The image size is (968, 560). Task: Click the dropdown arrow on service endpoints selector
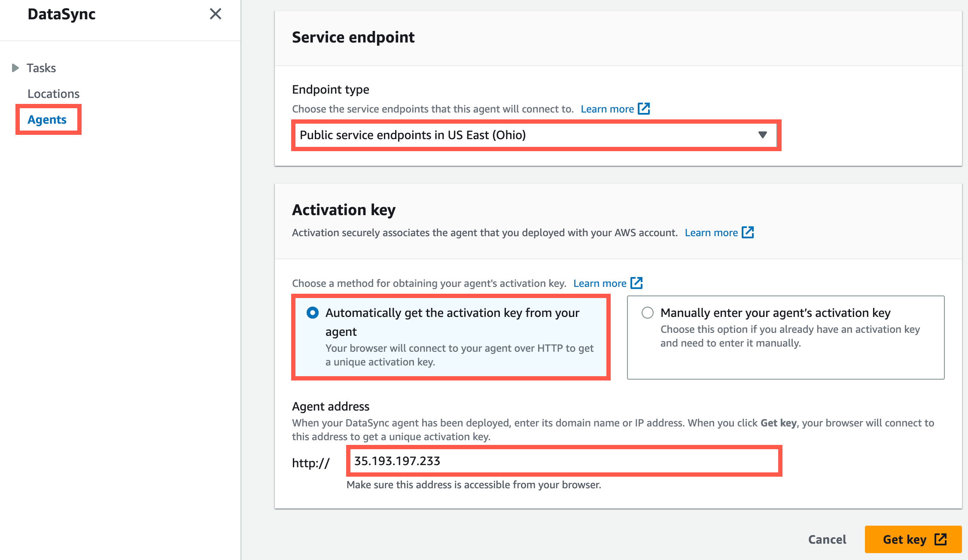click(762, 135)
